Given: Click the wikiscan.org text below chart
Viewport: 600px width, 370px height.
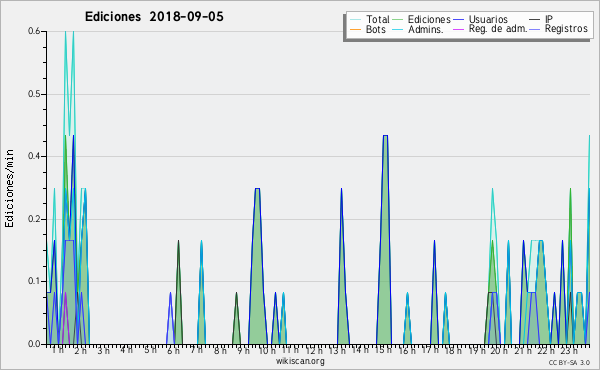Looking at the screenshot, I should coord(300,361).
